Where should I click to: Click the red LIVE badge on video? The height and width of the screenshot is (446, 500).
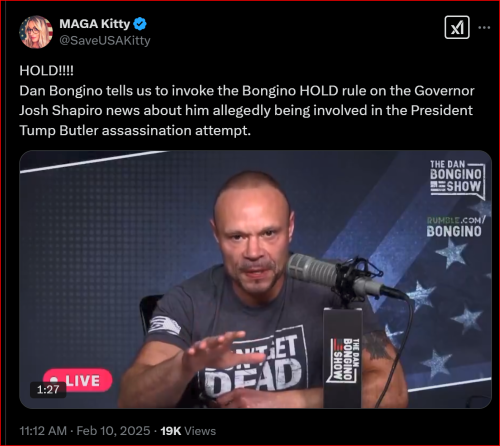pos(78,380)
